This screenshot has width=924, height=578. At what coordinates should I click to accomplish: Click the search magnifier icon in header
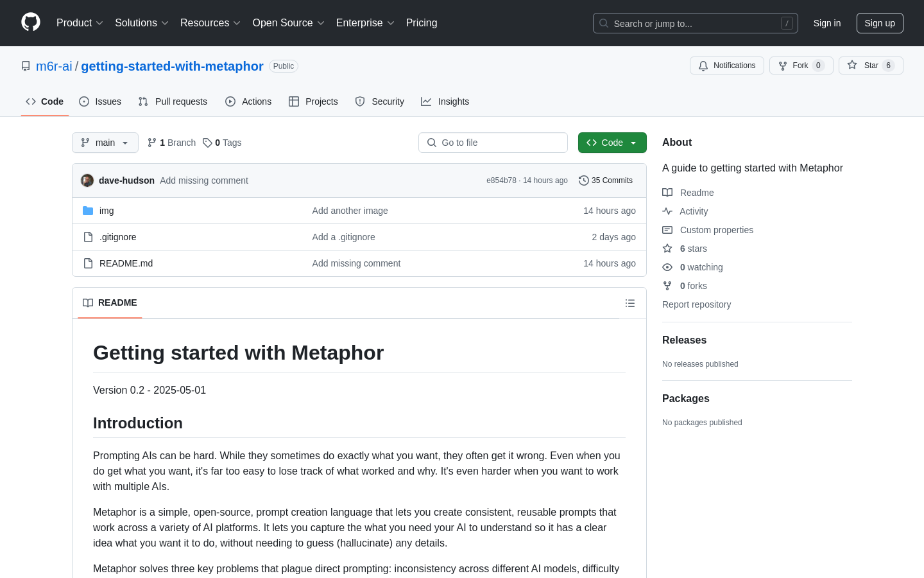[604, 23]
